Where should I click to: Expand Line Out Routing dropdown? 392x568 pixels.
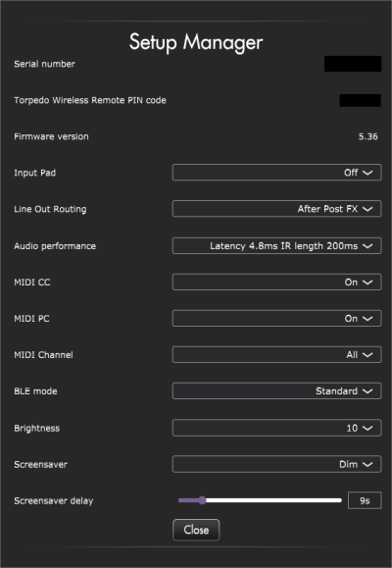click(276, 209)
